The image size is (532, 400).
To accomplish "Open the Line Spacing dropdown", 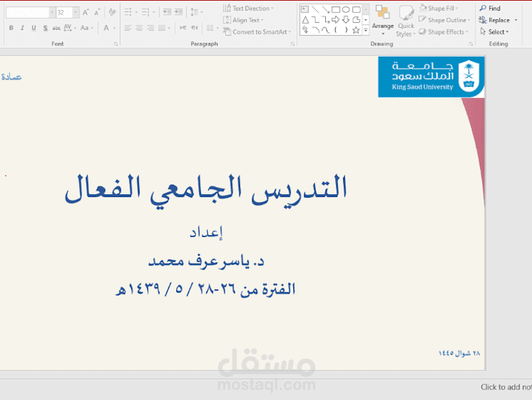I will coord(196,12).
